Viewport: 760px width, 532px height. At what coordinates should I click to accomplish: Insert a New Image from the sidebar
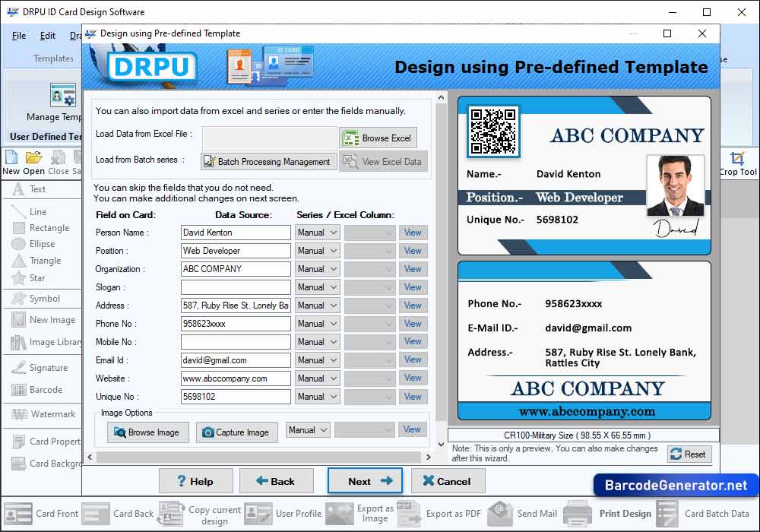click(43, 320)
